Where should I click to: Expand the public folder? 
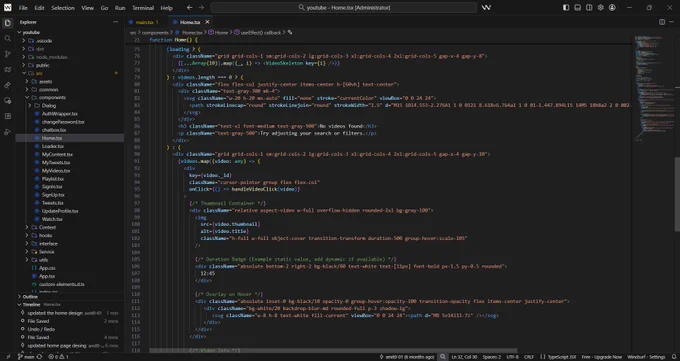(23, 65)
